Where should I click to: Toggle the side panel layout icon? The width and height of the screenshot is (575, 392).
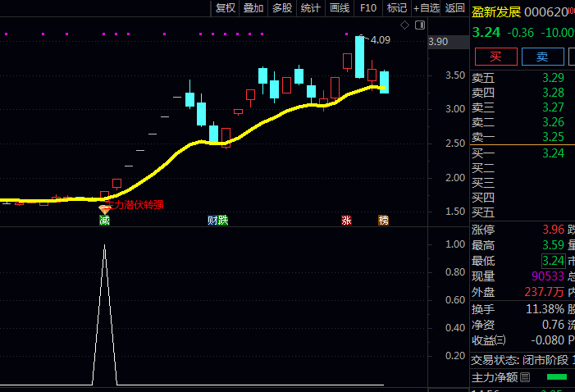point(420,25)
